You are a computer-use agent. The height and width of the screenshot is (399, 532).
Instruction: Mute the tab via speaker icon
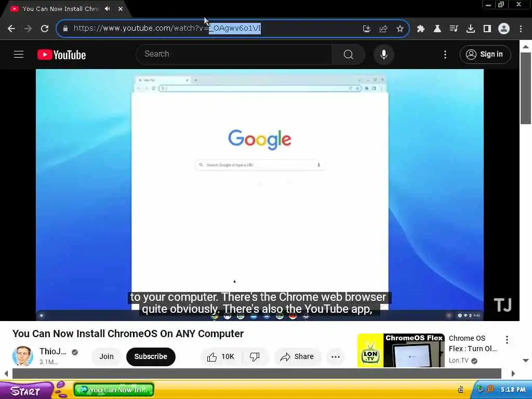point(108,9)
